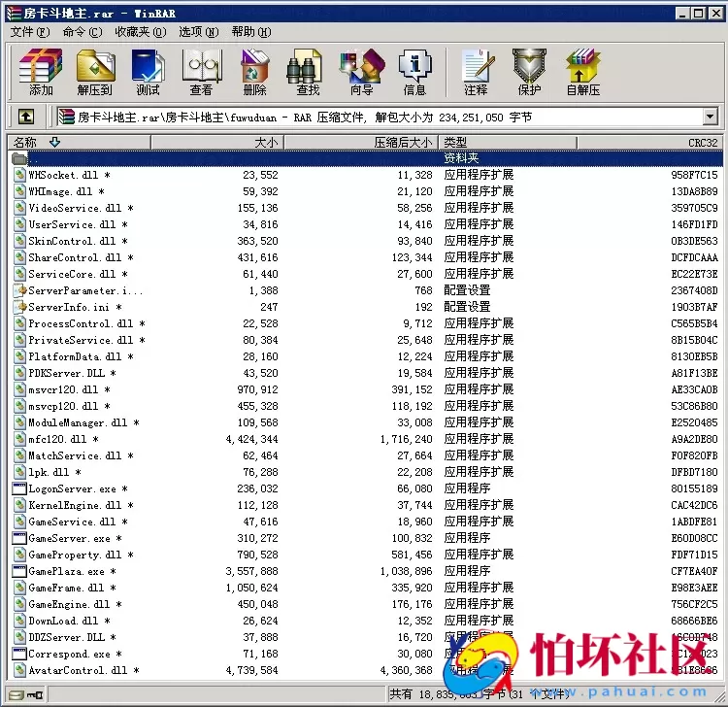Sort by the CRC32 column header

[650, 142]
